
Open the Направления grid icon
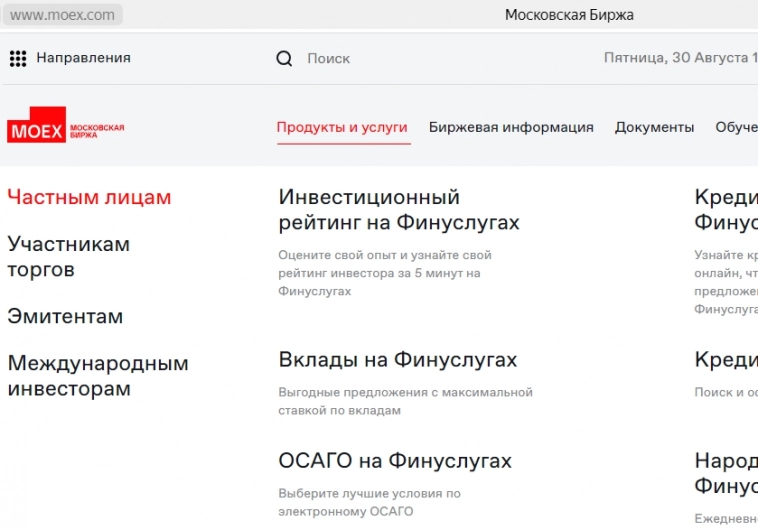18,59
